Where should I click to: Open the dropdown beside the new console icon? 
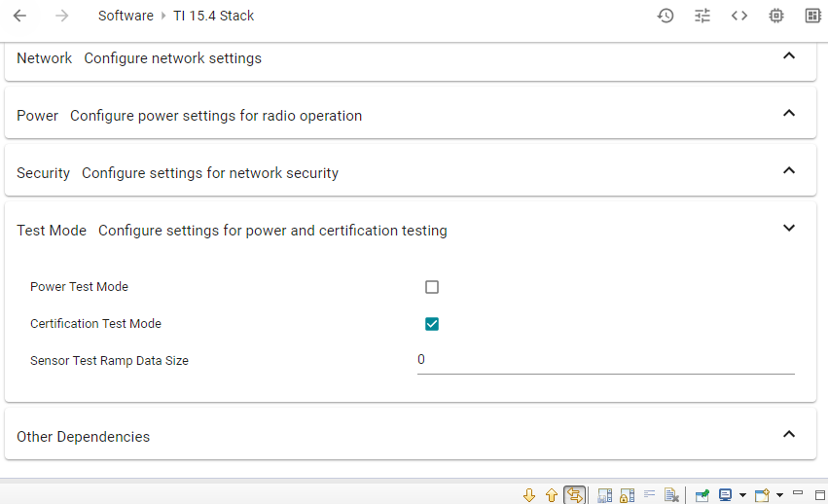click(779, 495)
